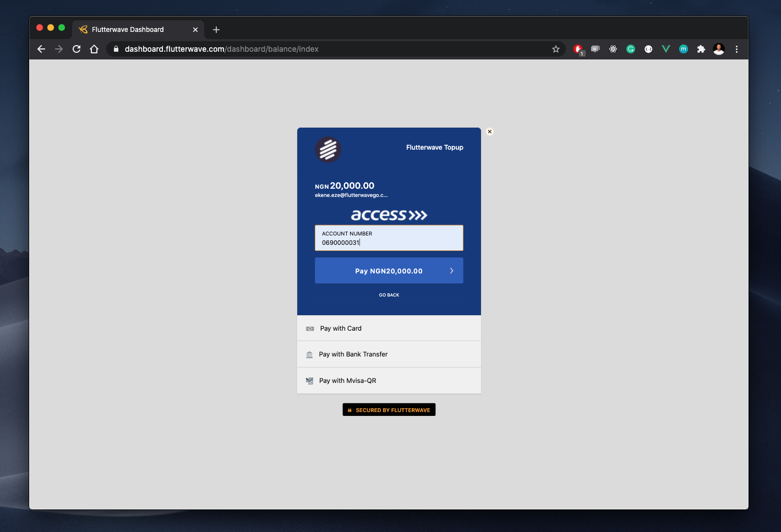
Task: Open the Grammarly extension icon
Action: (x=631, y=49)
